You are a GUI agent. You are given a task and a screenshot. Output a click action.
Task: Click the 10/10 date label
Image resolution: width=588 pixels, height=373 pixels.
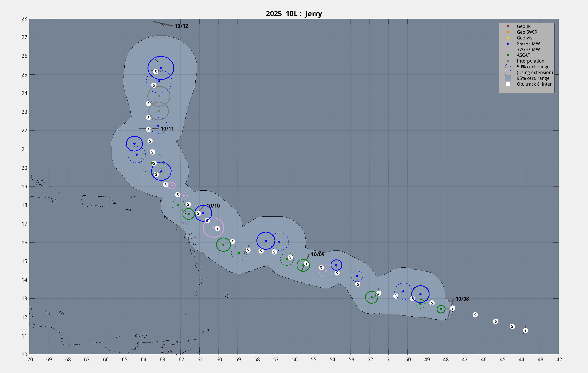coord(213,206)
